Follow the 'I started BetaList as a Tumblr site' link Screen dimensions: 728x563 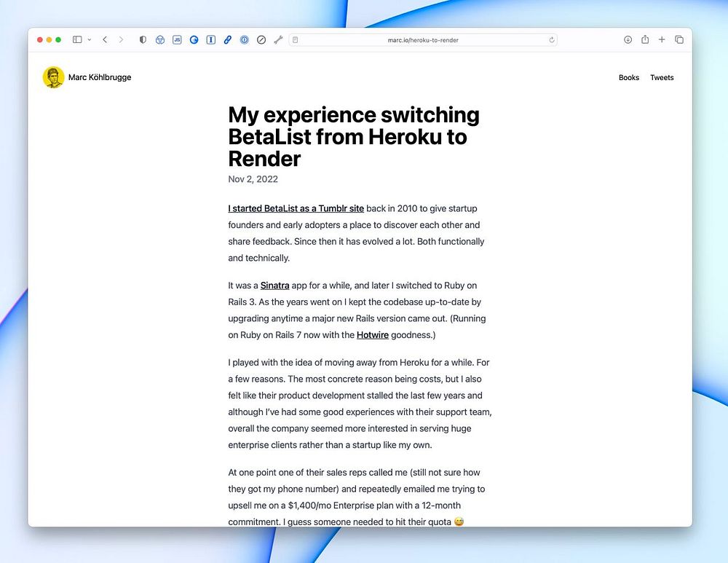pos(296,208)
